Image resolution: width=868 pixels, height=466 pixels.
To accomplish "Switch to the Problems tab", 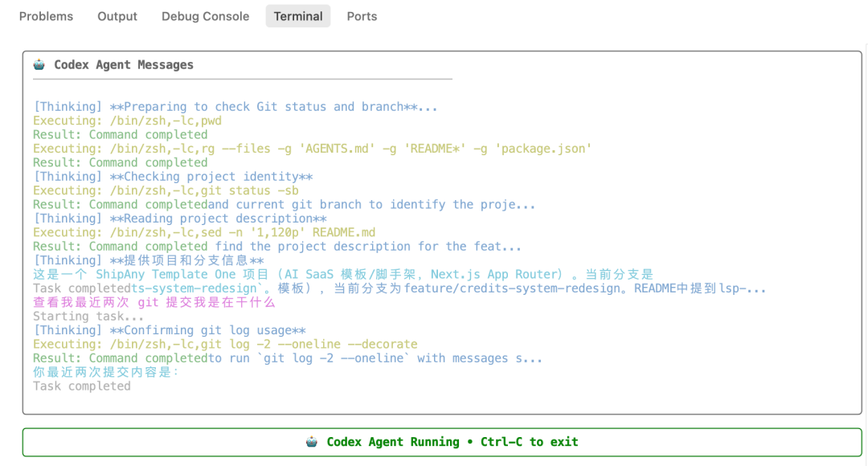I will click(x=46, y=15).
